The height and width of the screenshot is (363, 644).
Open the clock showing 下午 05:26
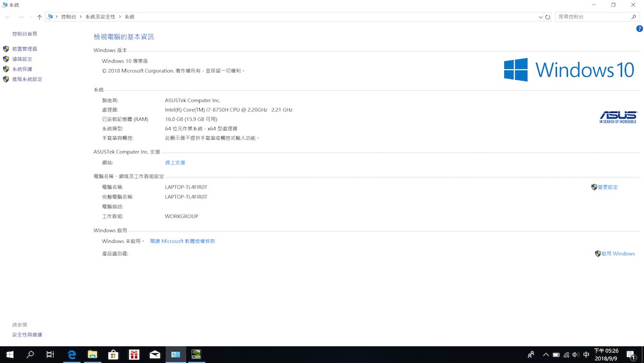click(606, 355)
